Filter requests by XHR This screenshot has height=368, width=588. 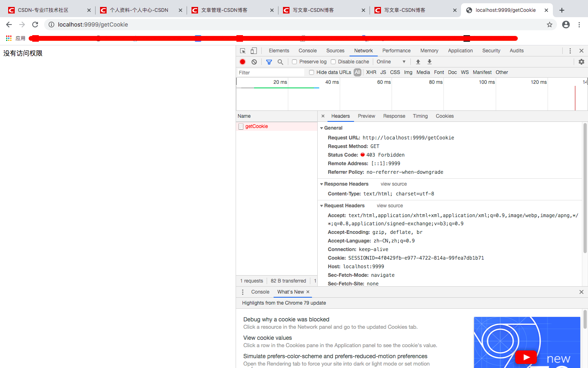pos(371,72)
